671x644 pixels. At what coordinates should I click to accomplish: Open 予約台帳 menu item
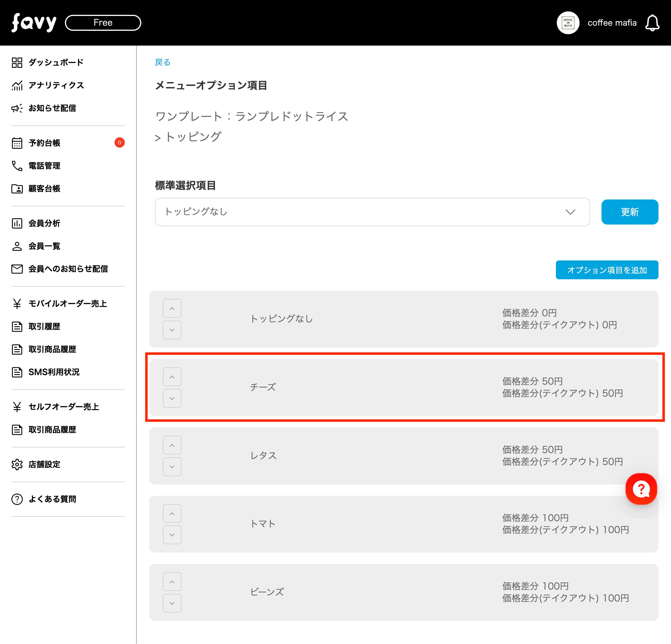click(x=44, y=143)
